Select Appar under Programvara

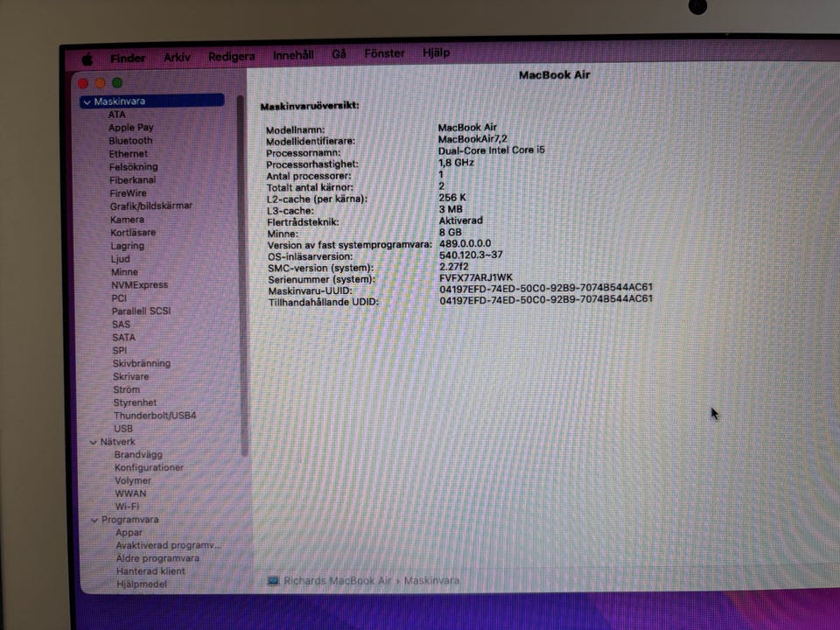tap(129, 533)
